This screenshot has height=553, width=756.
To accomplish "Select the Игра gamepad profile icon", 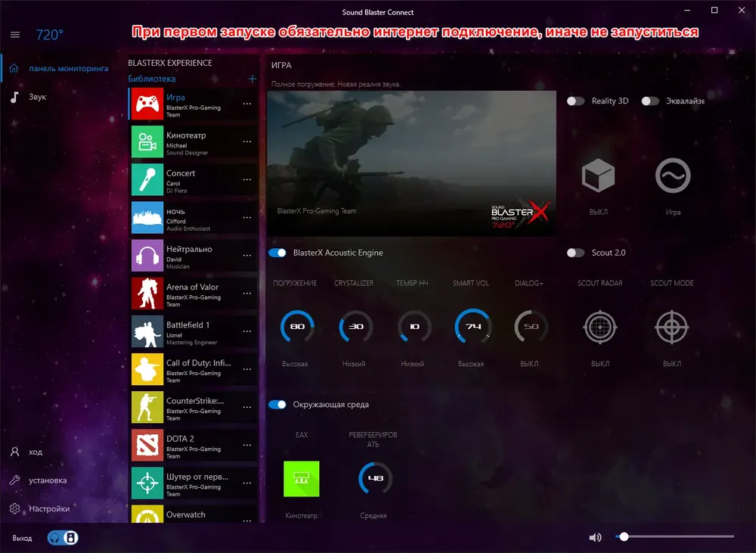I will 147,104.
